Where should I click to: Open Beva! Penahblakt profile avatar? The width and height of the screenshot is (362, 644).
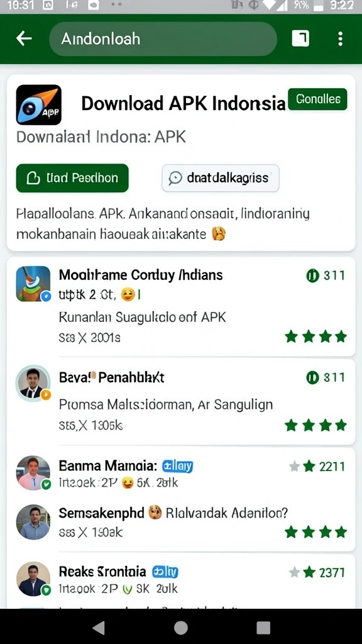[33, 383]
